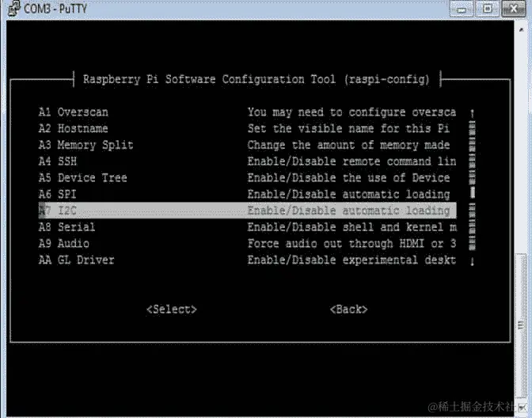The height and width of the screenshot is (418, 532).
Task: Click 'Enable/Disable experimental deskt' text
Action: [351, 260]
